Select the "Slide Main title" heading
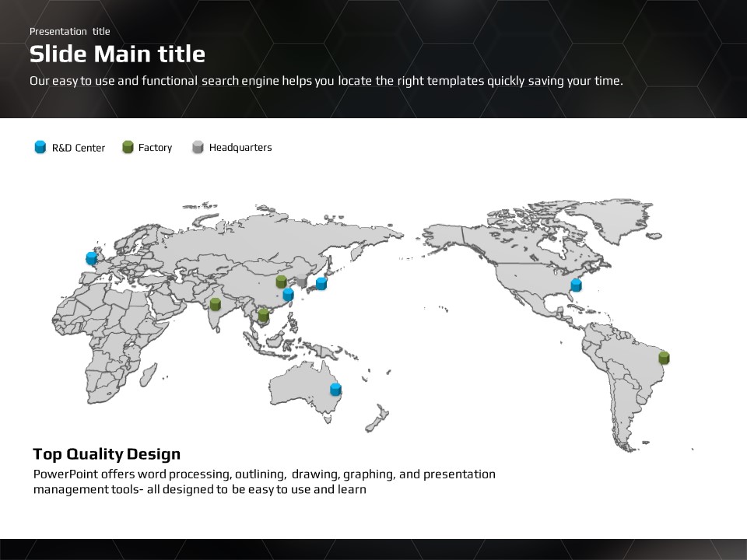747x560 pixels. click(117, 54)
